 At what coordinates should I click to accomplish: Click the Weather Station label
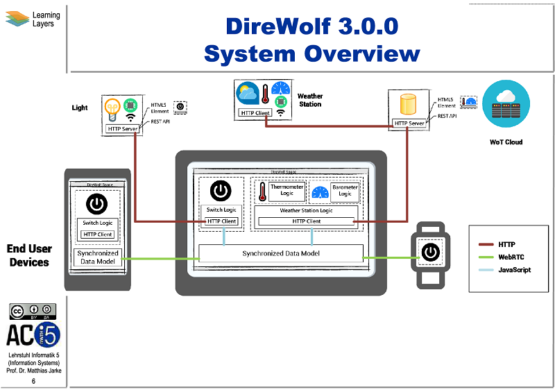(310, 100)
